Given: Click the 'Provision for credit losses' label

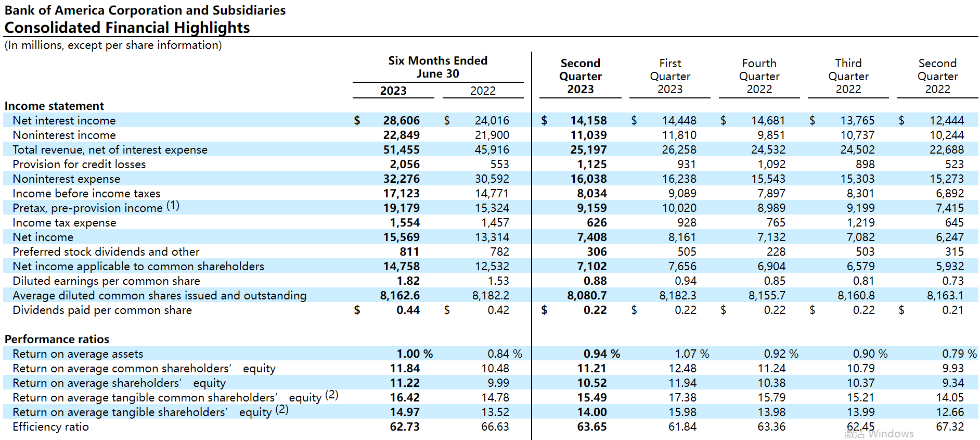Looking at the screenshot, I should [80, 164].
